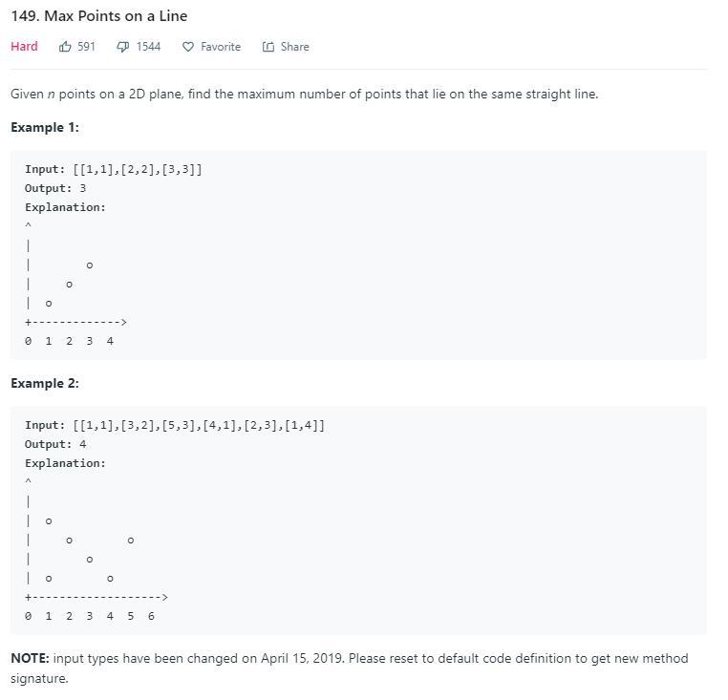Click the Example 1 heading
728x700 pixels.
pyautogui.click(x=45, y=127)
